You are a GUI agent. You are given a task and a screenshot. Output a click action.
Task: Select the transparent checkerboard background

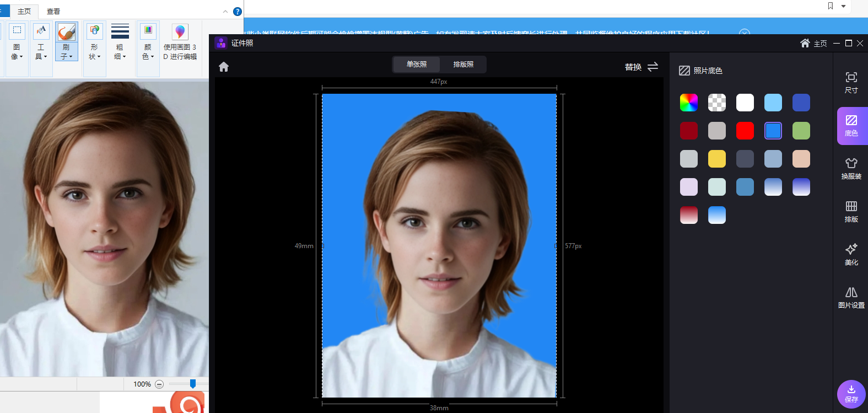pos(716,103)
